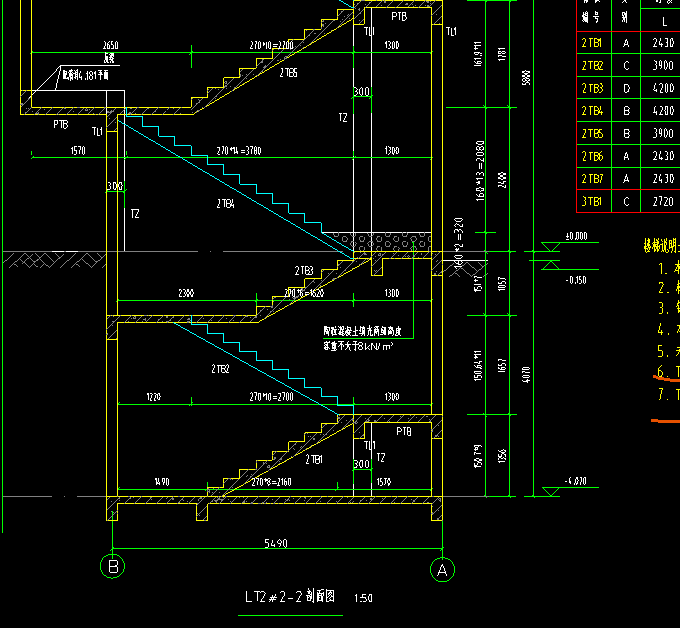Click the 2650 horizontal dimension
This screenshot has width=680, height=628.
(111, 45)
